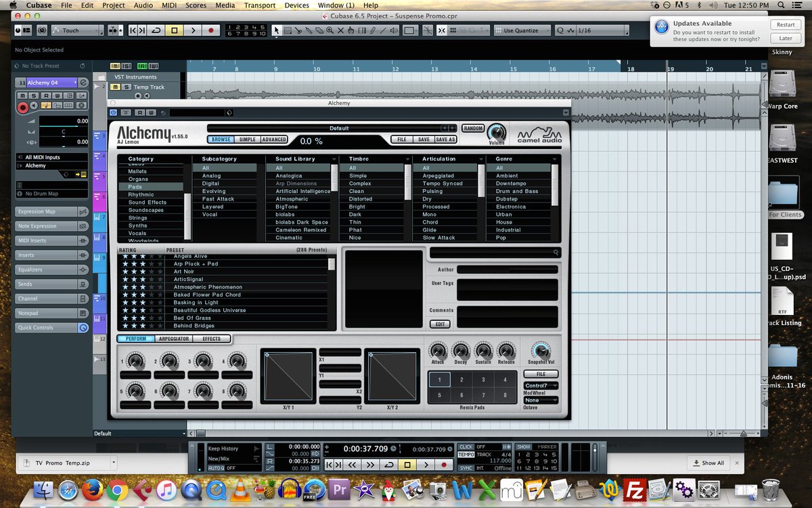Solo the Alchemy 04 track
This screenshot has width=812, height=508.
pos(34,96)
